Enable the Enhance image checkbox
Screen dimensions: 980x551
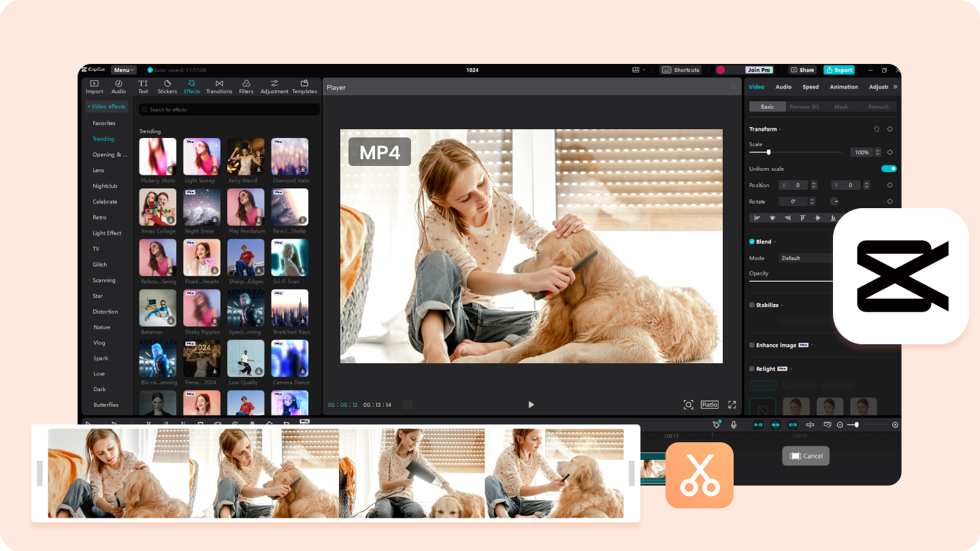coord(752,346)
